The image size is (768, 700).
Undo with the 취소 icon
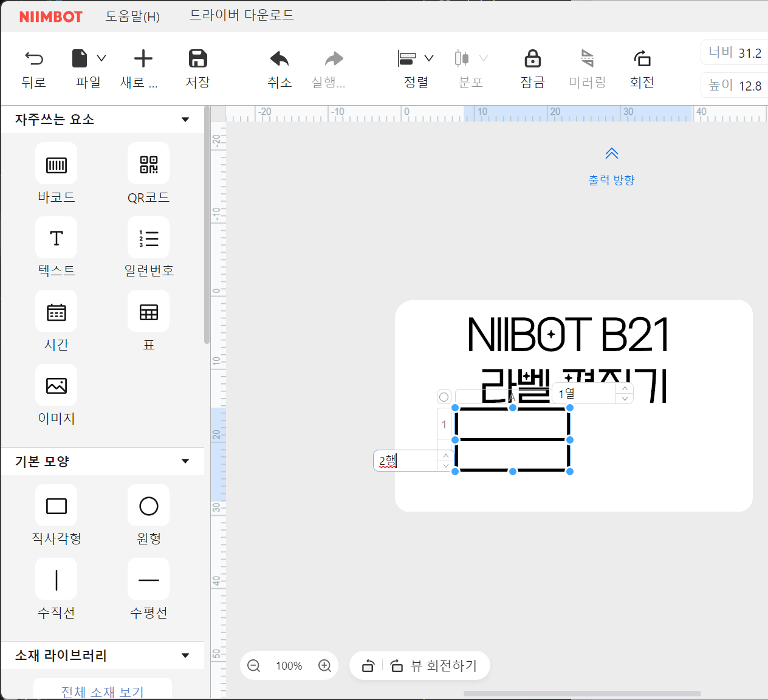pos(279,59)
